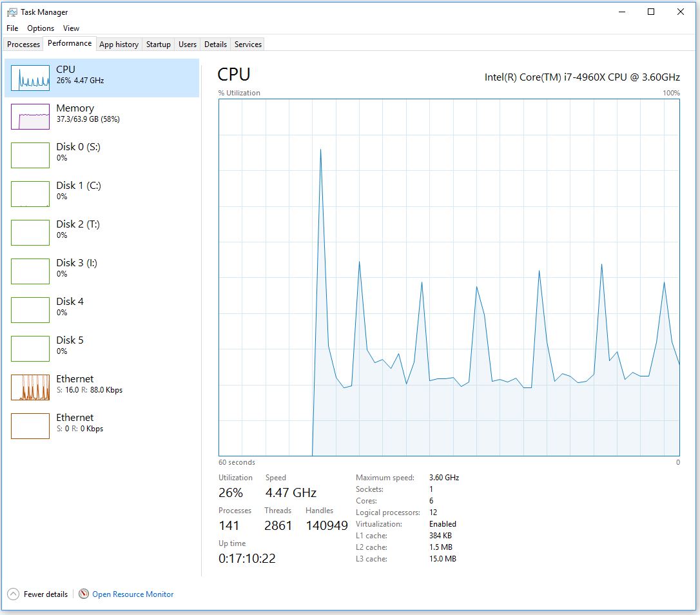Click the 60 seconds axis label
Image resolution: width=700 pixels, height=615 pixels.
tap(237, 462)
